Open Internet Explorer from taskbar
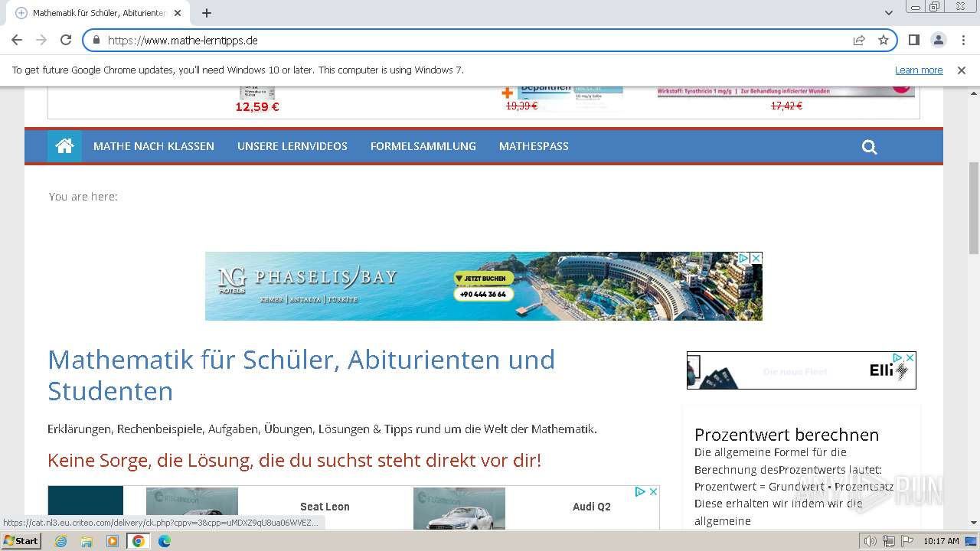The height and width of the screenshot is (551, 980). point(60,541)
